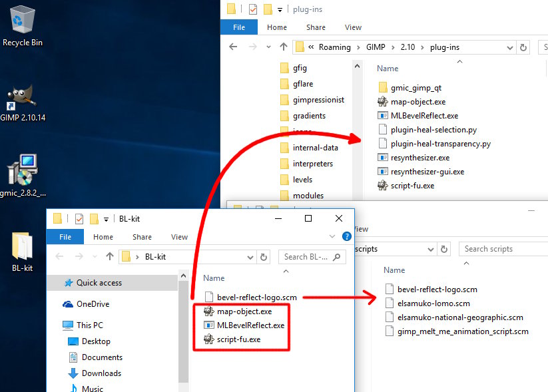This screenshot has width=548, height=392.
Task: Select the BL-kit folder on desktop
Action: point(23,252)
